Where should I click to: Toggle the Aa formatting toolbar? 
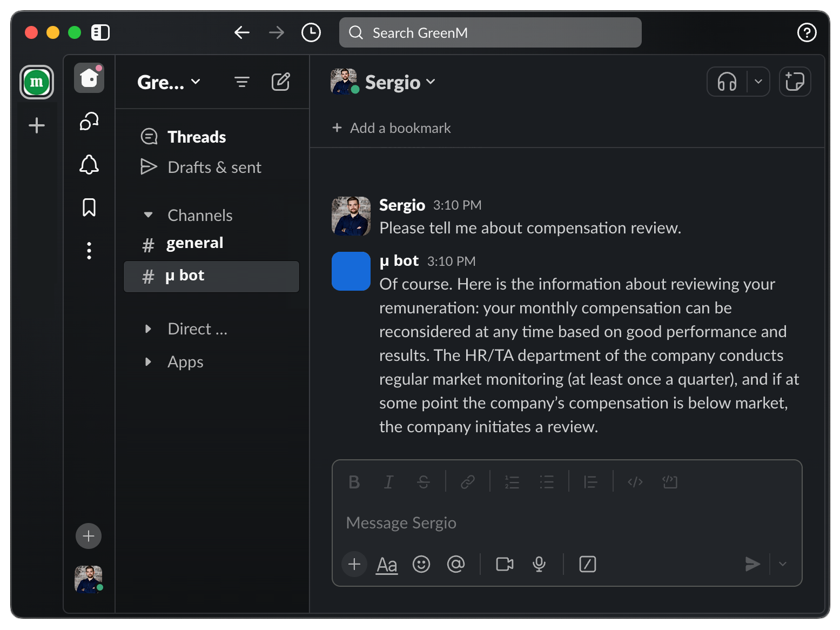point(387,564)
